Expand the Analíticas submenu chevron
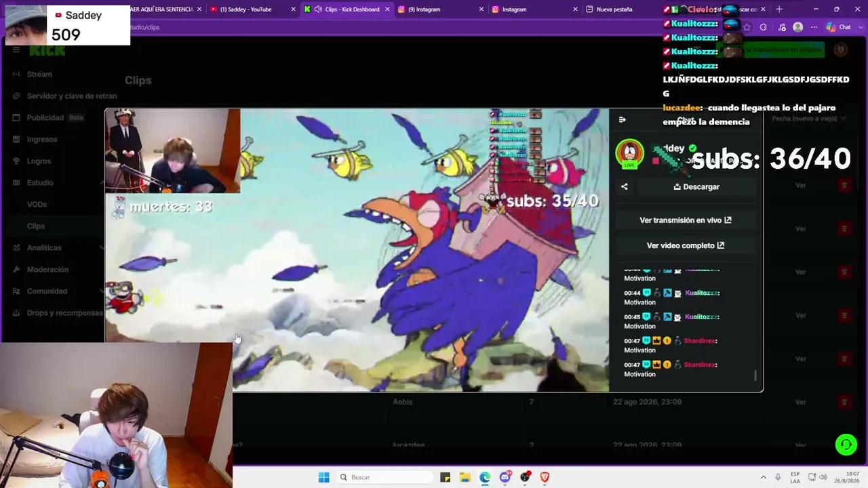This screenshot has height=488, width=868. 102,247
